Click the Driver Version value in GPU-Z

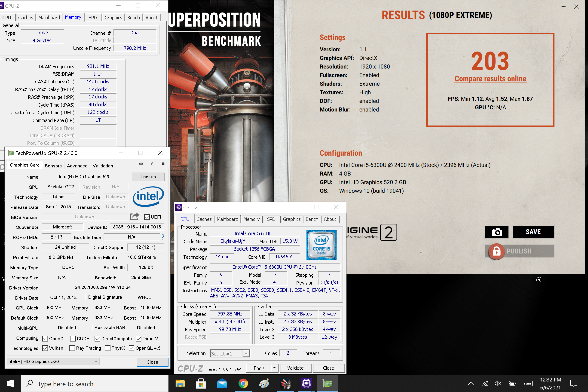(103, 287)
